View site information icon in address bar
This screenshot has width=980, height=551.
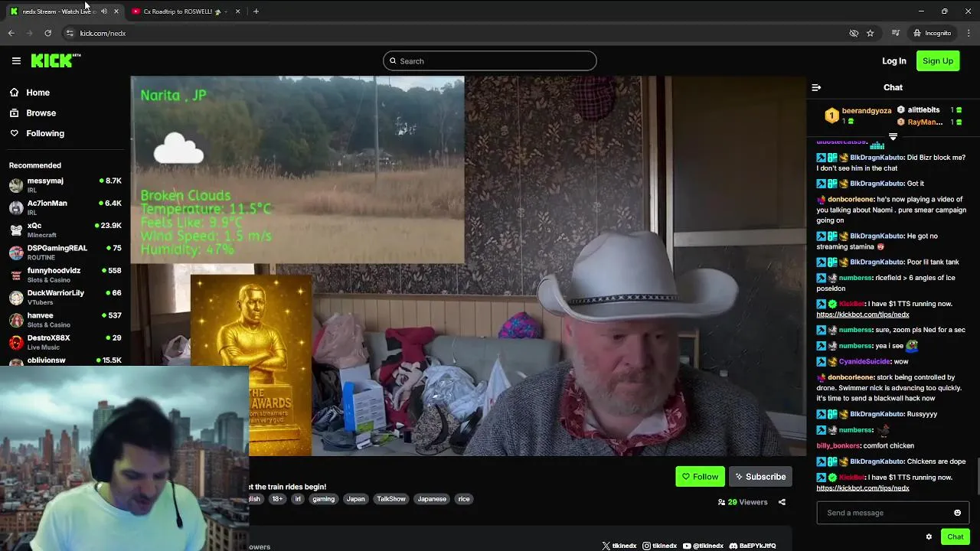70,33
